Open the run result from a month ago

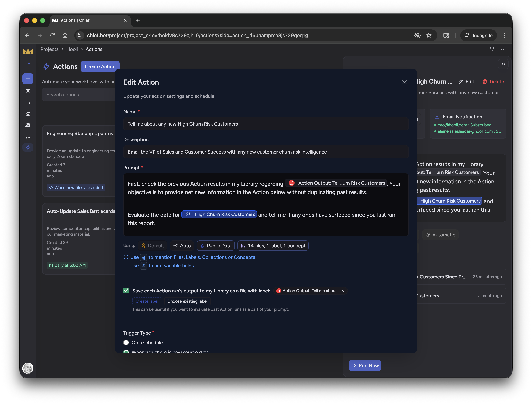(461, 296)
